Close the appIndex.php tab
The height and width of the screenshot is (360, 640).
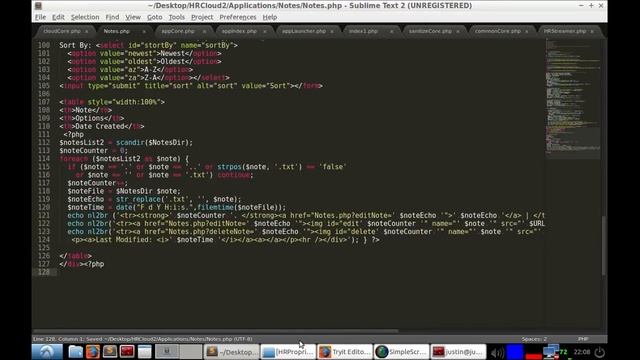[x=264, y=31]
